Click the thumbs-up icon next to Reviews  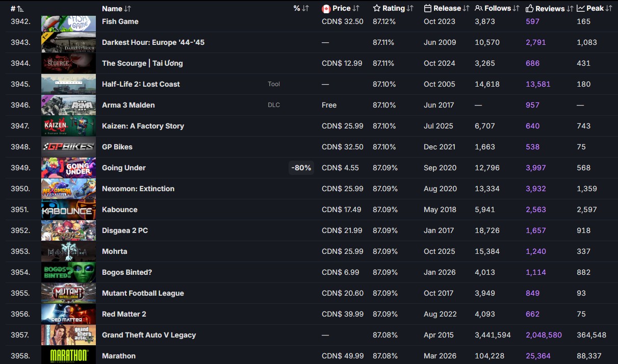[x=529, y=9]
